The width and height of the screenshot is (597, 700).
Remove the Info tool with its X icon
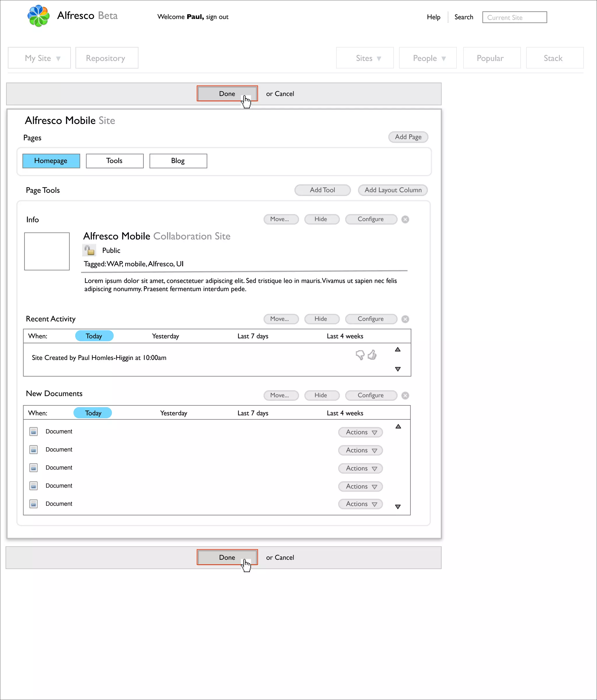[x=405, y=219]
